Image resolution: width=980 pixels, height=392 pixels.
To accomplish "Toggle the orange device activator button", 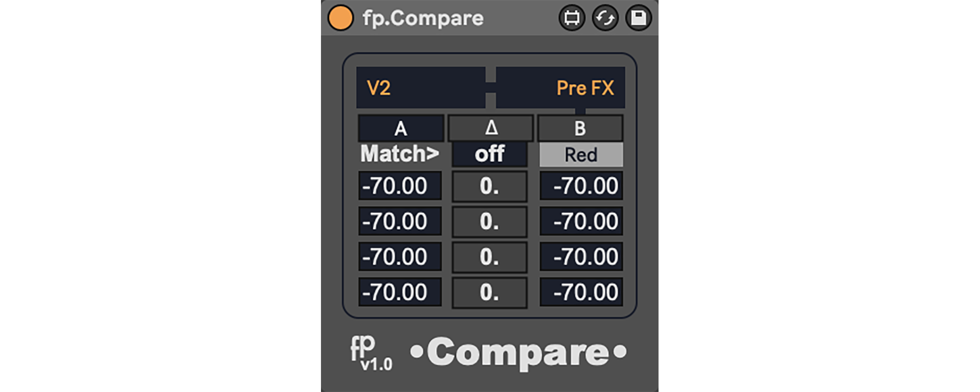I will [x=340, y=18].
